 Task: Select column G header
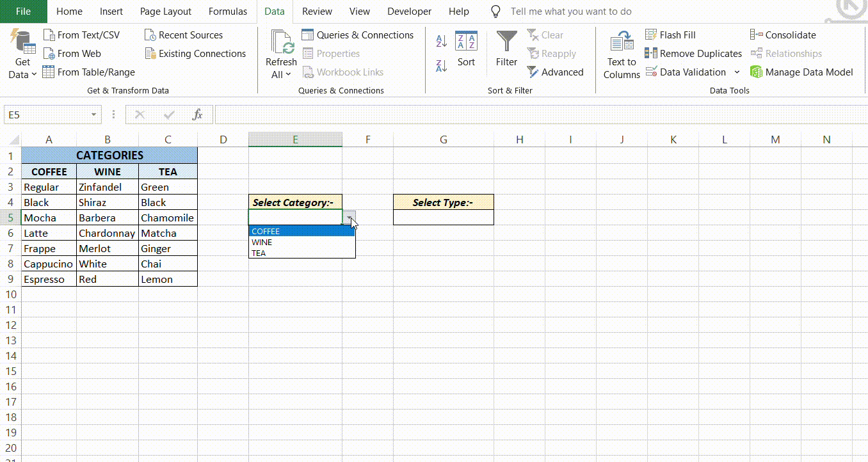coord(444,139)
